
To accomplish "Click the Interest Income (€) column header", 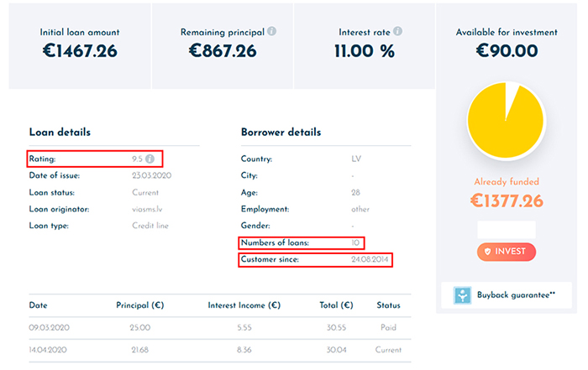I will click(244, 305).
